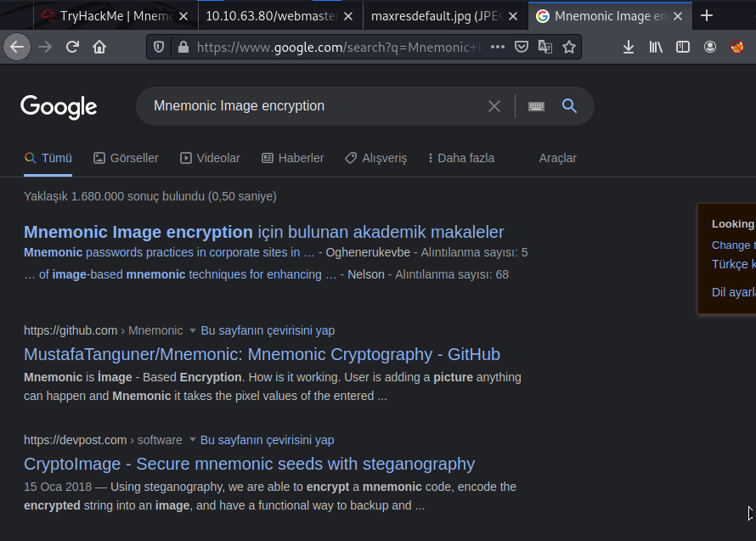This screenshot has width=756, height=541.
Task: Open Mnemonic passwords practices article link
Action: click(x=169, y=252)
